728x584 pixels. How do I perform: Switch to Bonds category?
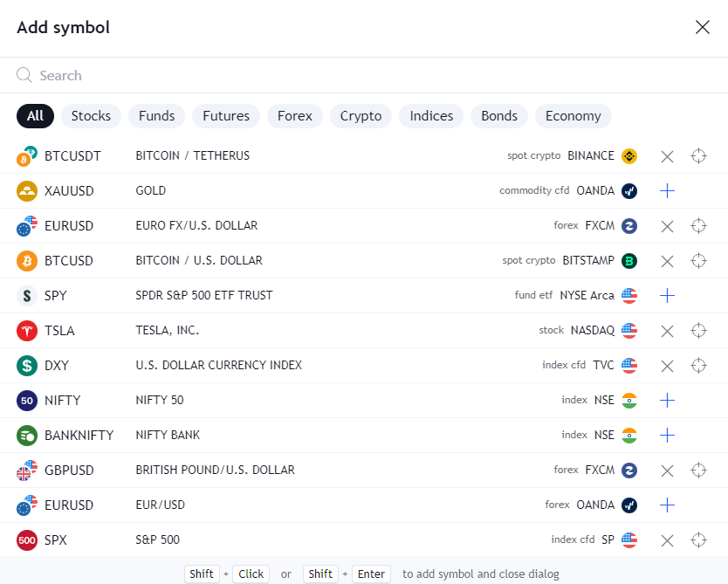pyautogui.click(x=499, y=115)
